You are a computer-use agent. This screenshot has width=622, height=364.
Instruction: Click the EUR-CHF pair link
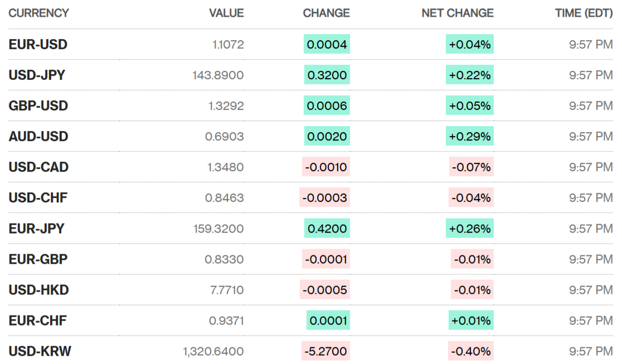(x=38, y=321)
